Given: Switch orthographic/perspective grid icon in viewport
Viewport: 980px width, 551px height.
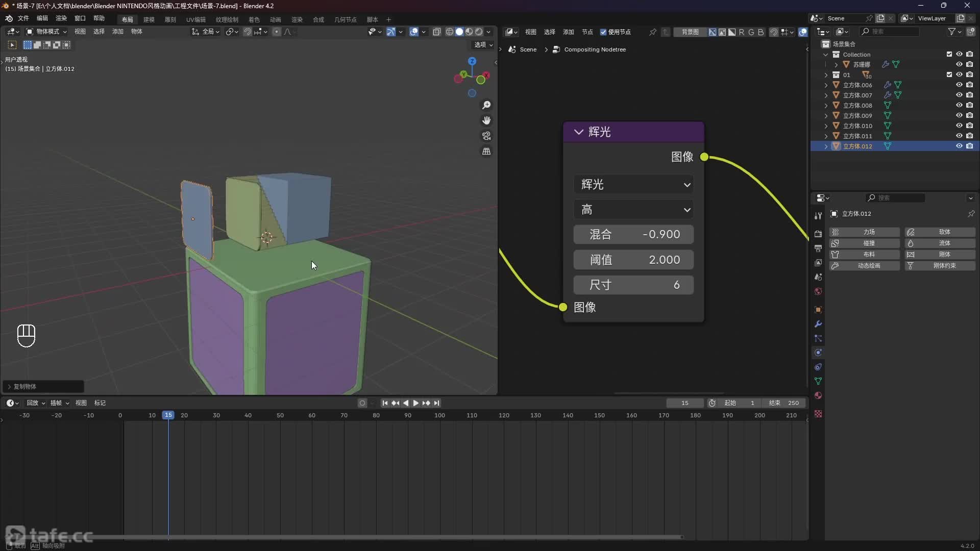Looking at the screenshot, I should coord(486,152).
